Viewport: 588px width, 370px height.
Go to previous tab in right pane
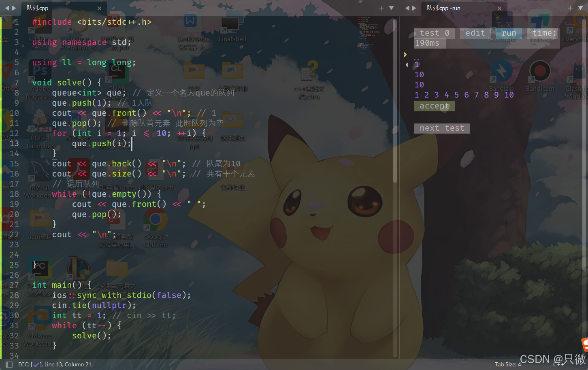(x=407, y=8)
